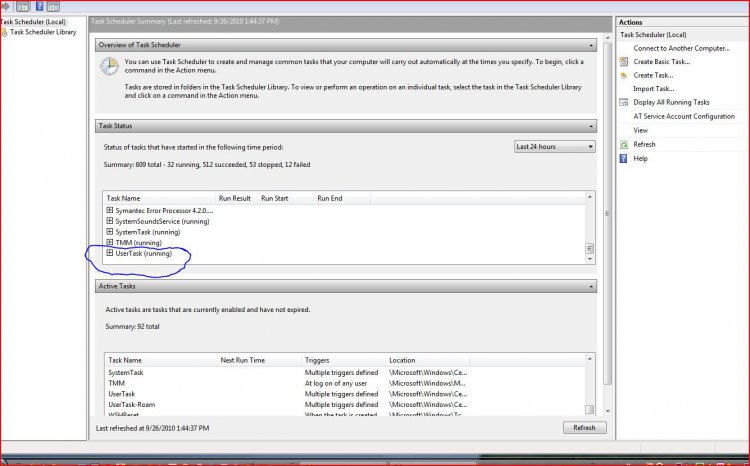Viewport: 750px width, 466px height.
Task: Click the Display All Running Tasks icon
Action: pyautogui.click(x=624, y=102)
